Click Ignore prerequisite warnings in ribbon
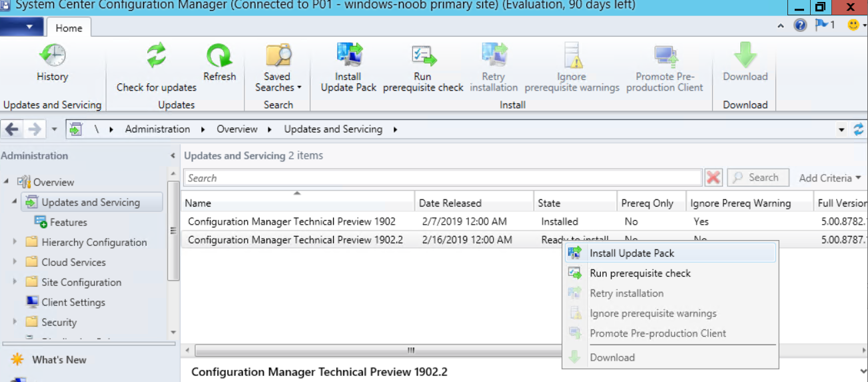Viewport: 868px width, 382px height. [572, 67]
